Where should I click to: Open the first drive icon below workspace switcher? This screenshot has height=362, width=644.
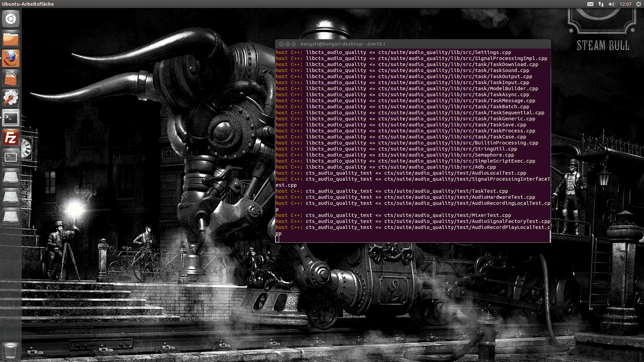click(11, 177)
